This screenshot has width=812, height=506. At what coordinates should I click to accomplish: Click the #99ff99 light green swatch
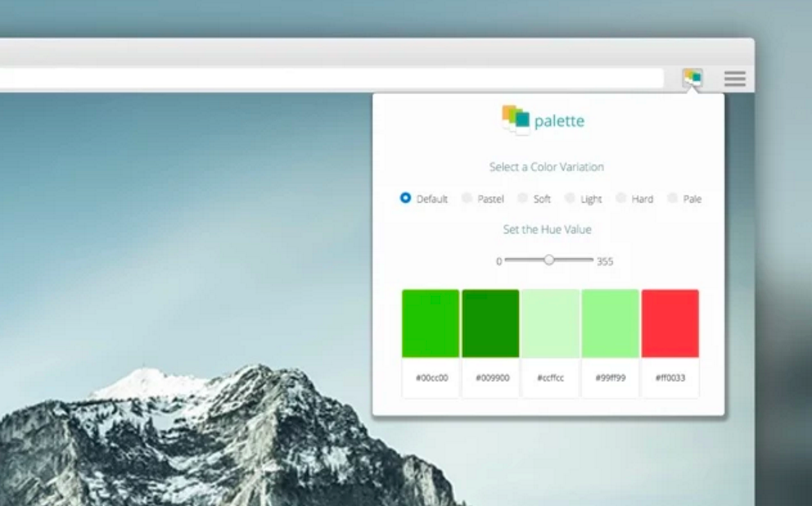610,323
